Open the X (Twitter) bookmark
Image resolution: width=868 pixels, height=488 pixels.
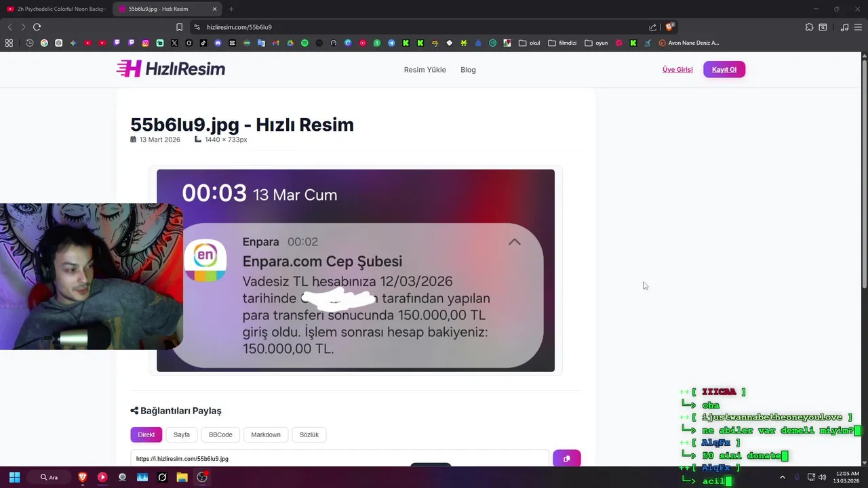174,43
